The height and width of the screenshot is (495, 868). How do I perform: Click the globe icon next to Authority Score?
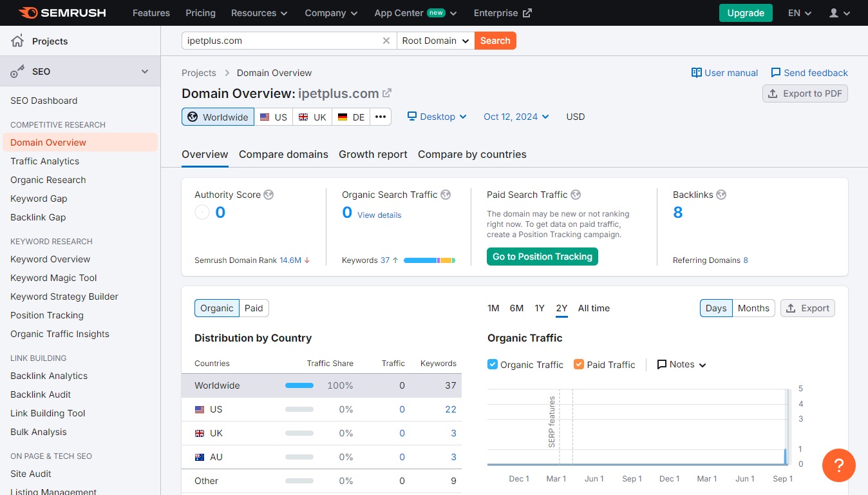(x=269, y=195)
